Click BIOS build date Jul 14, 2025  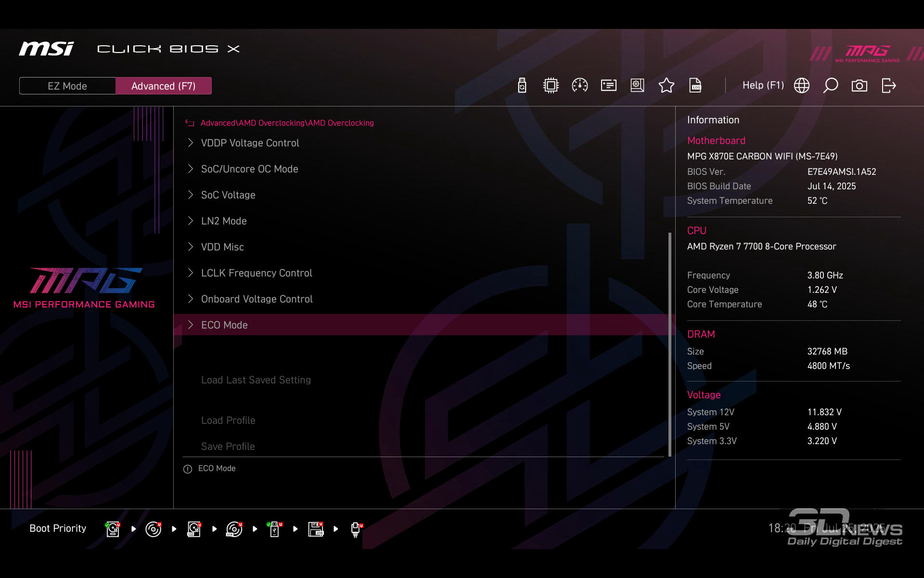[x=832, y=186]
